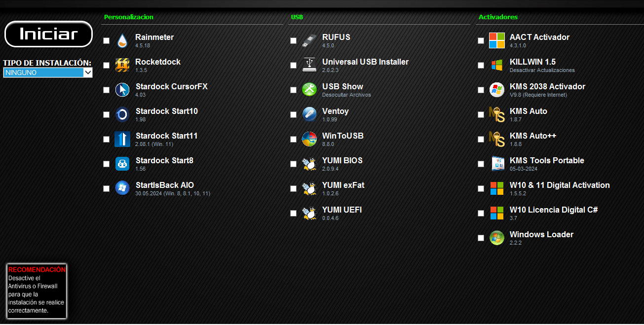This screenshot has height=325, width=644.
Task: Open the Tipo de Instalación dropdown
Action: [48, 72]
